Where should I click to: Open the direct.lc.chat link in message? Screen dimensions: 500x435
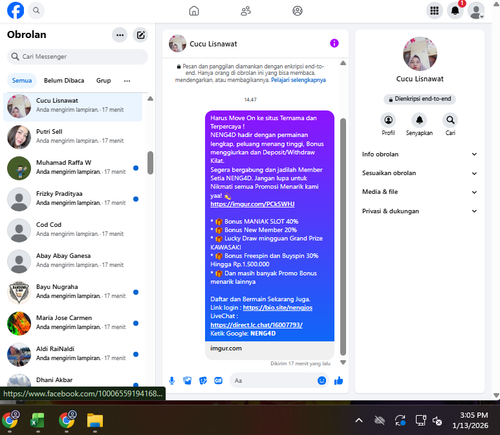point(256,325)
